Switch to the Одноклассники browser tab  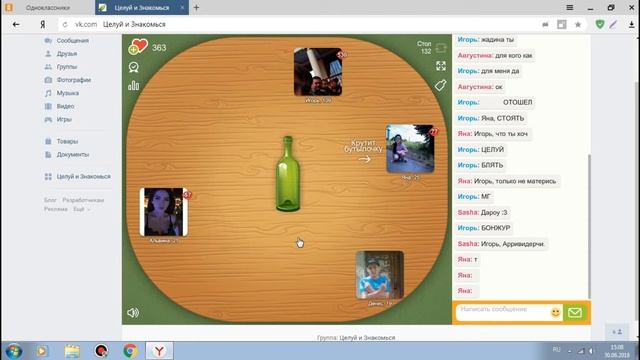coord(47,8)
